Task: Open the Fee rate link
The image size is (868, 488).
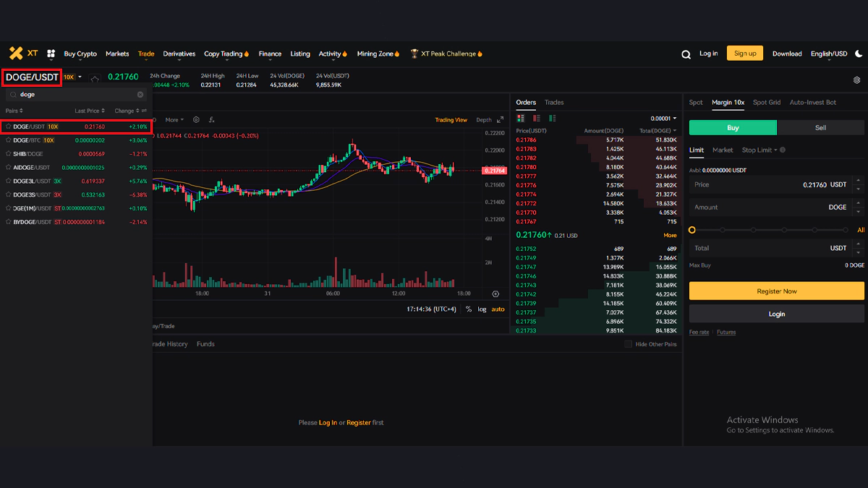Action: [699, 333]
